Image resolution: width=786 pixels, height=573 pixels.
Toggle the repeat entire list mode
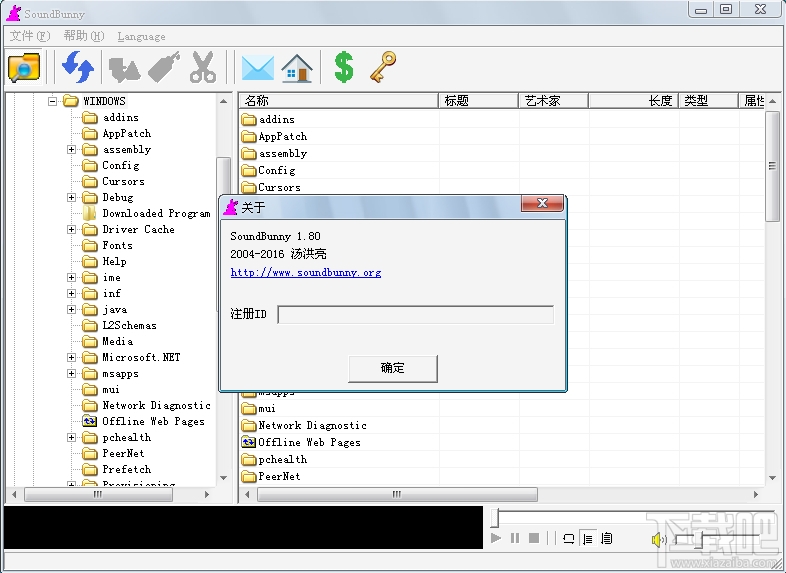(607, 539)
